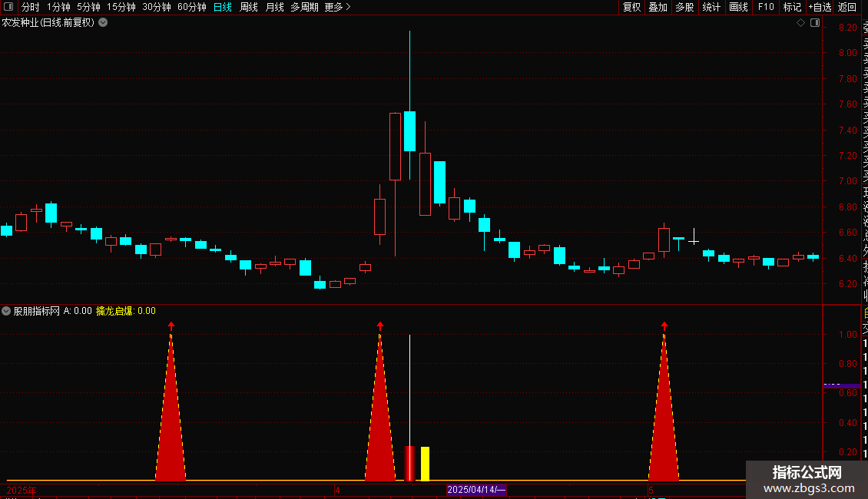Open 多周期 multi-period view

tap(304, 7)
